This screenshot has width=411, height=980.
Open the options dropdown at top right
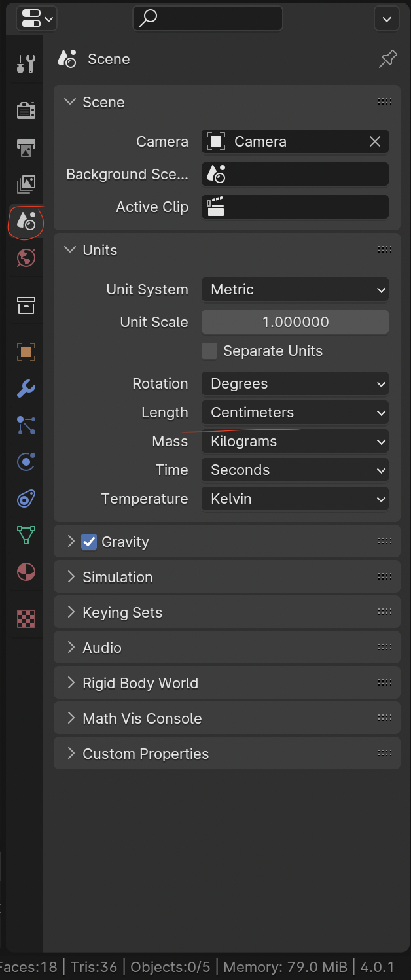[x=387, y=18]
